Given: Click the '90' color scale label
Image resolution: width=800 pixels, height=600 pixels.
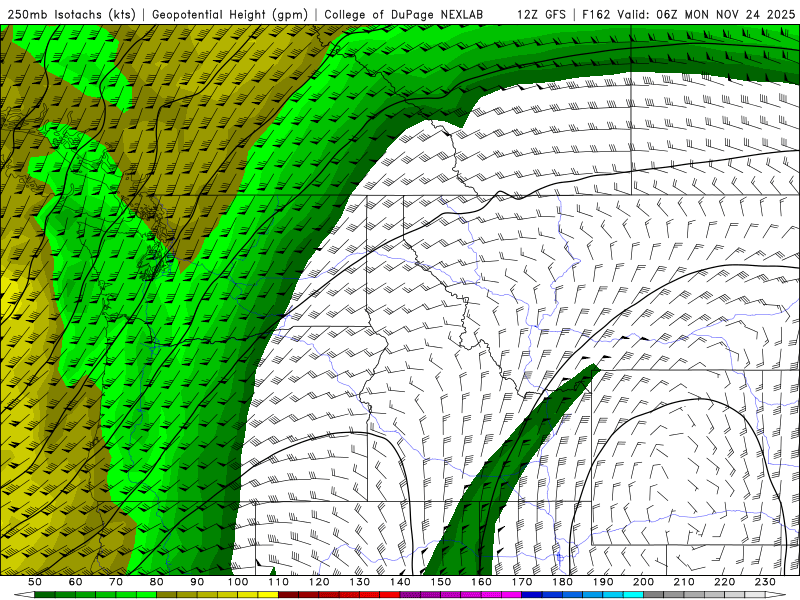Looking at the screenshot, I should coord(197,582).
